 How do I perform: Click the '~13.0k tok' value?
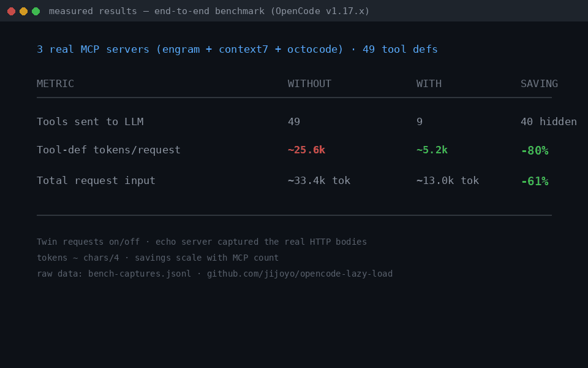coord(448,180)
